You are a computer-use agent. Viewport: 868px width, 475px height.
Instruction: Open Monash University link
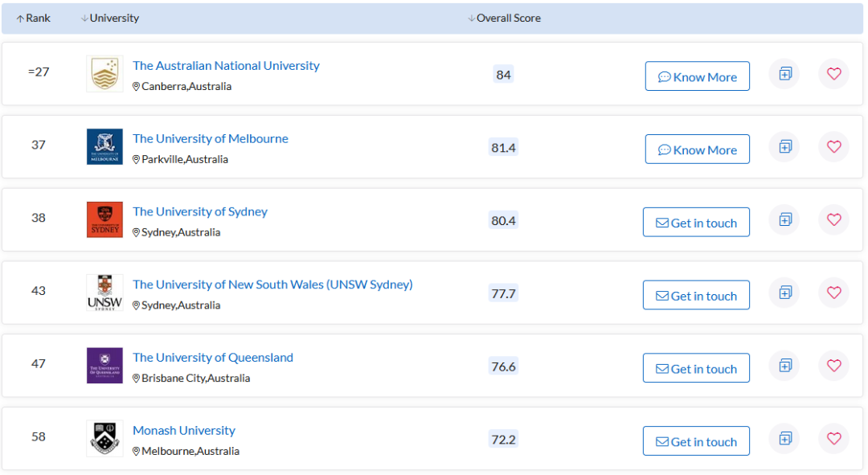pos(184,431)
